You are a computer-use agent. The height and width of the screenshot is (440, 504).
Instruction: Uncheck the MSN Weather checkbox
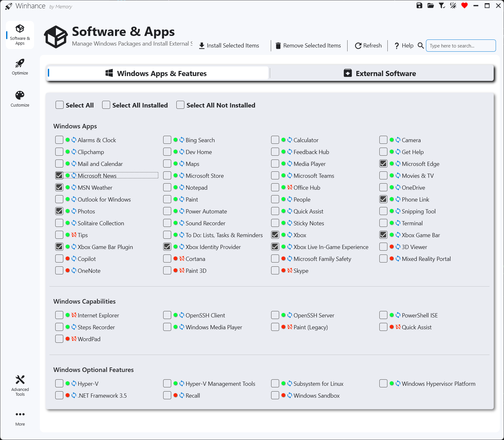(x=59, y=187)
